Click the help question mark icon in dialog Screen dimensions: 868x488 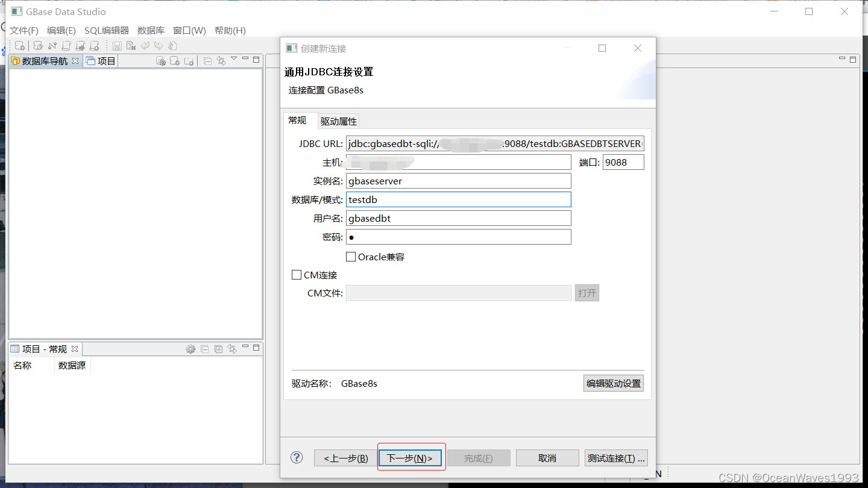[297, 457]
